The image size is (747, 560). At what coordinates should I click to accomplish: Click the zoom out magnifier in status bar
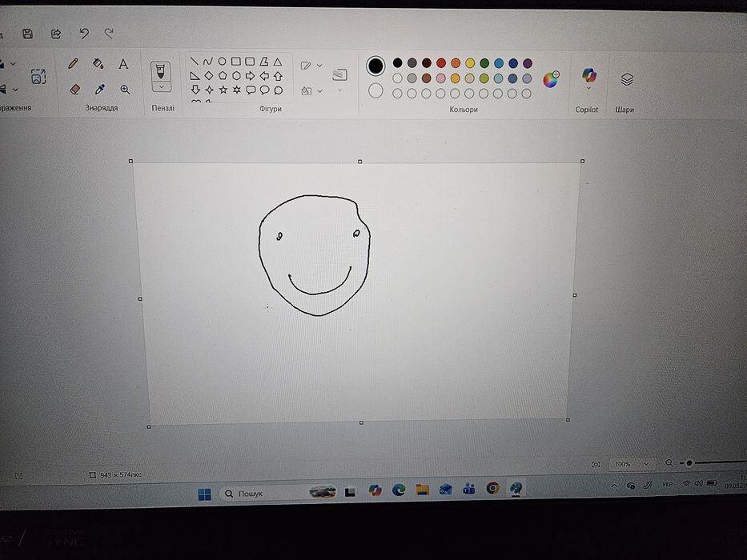pos(669,463)
